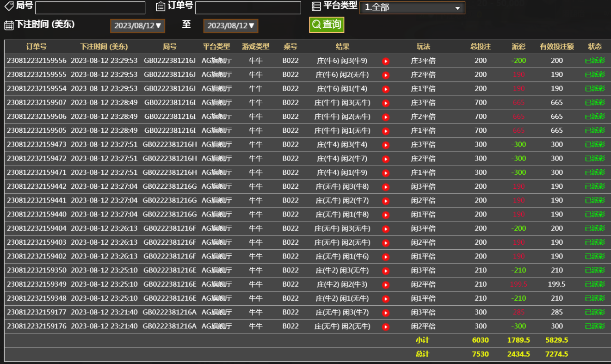Play video replay for order 230812232159555
This screenshot has width=611, height=364.
click(x=386, y=75)
